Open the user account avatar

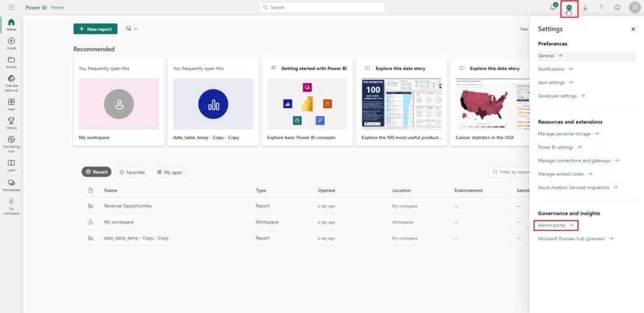(635, 8)
